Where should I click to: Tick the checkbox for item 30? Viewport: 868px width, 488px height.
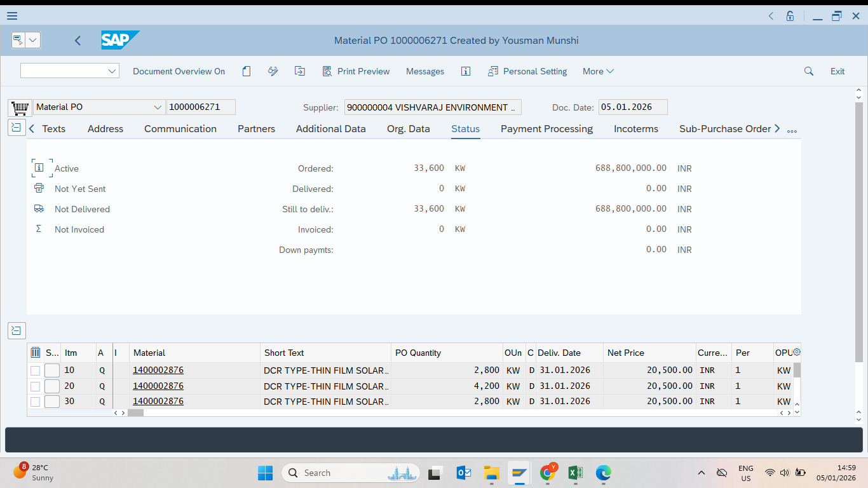point(35,402)
